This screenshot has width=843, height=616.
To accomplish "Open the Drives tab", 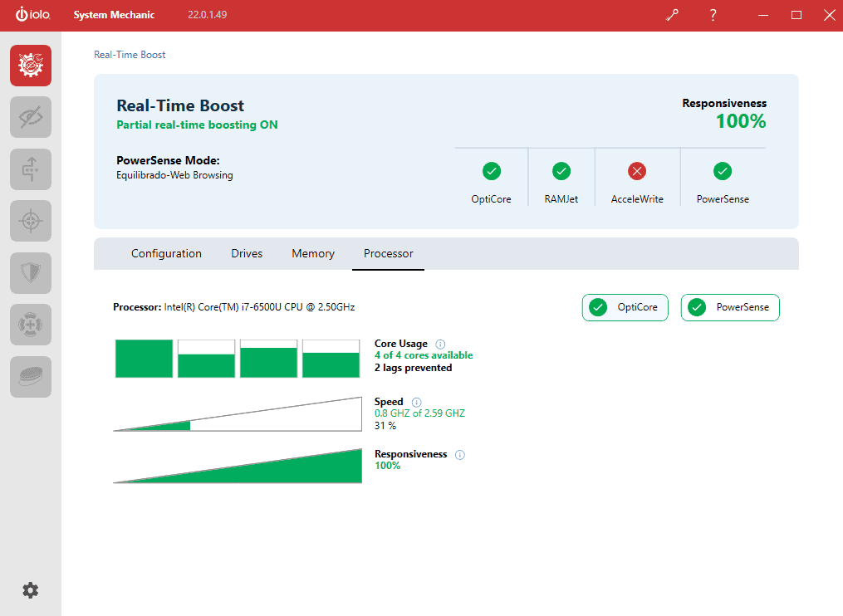I will pyautogui.click(x=246, y=253).
